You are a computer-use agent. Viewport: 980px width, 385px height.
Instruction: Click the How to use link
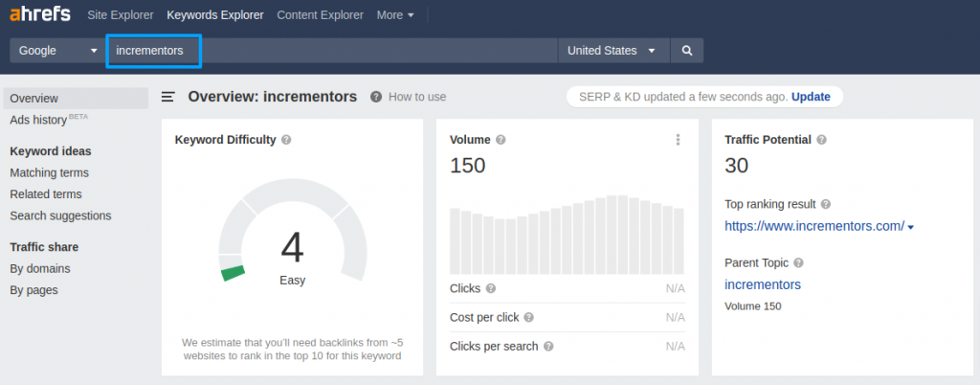pos(417,97)
